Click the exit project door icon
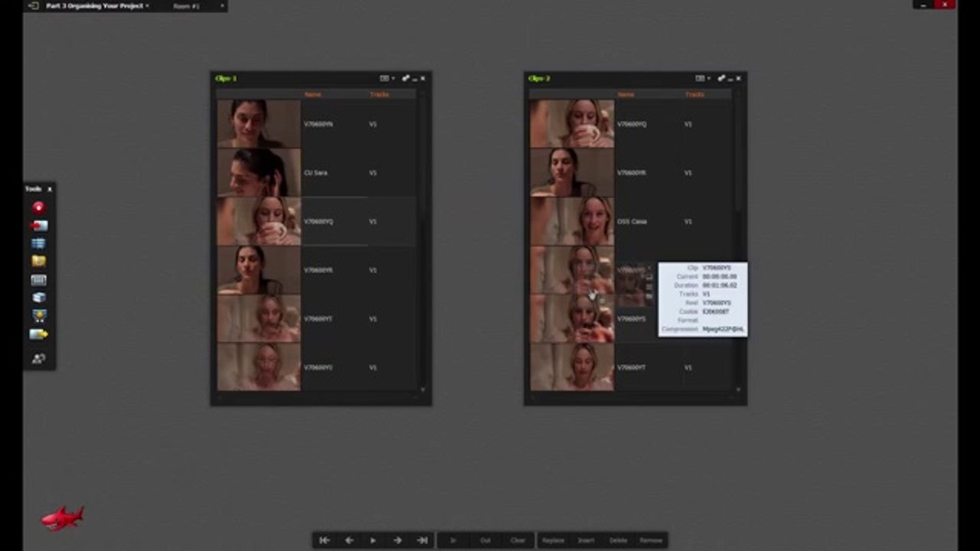Image resolution: width=980 pixels, height=551 pixels. [x=33, y=5]
